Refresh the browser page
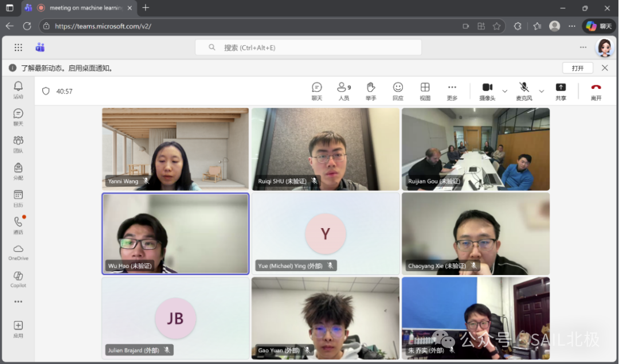Viewport: 619px width, 364px height. pyautogui.click(x=27, y=26)
